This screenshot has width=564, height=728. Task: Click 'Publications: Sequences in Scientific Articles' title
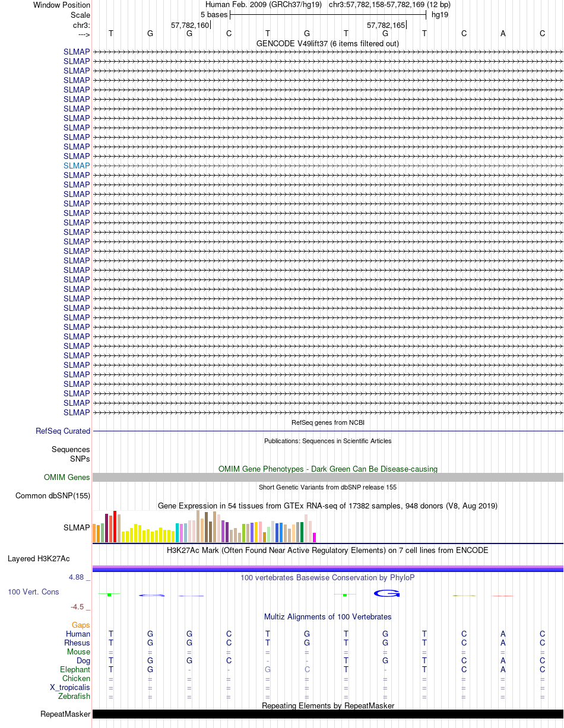point(328,441)
